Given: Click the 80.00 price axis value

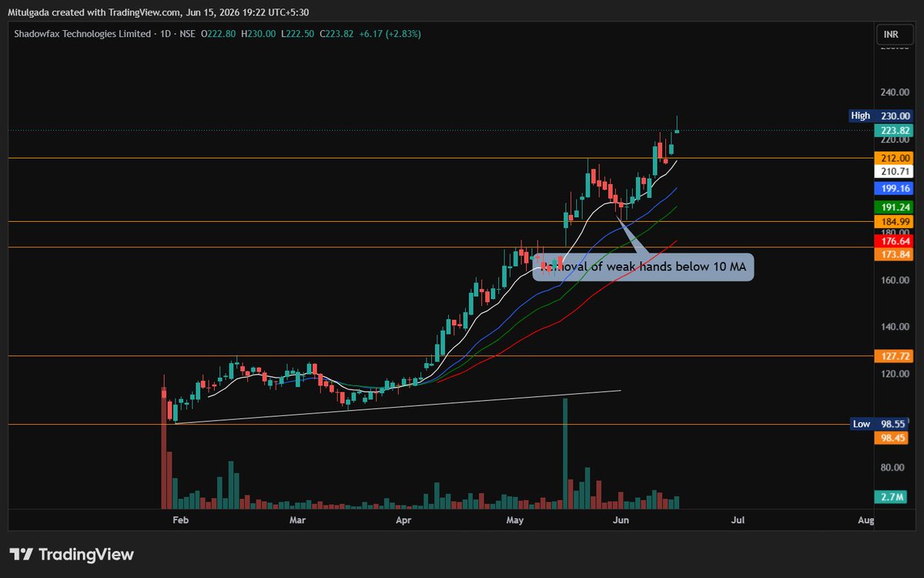Looking at the screenshot, I should tap(894, 468).
